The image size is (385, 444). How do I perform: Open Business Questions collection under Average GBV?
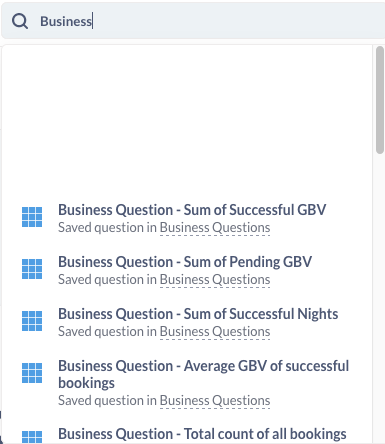pos(215,401)
